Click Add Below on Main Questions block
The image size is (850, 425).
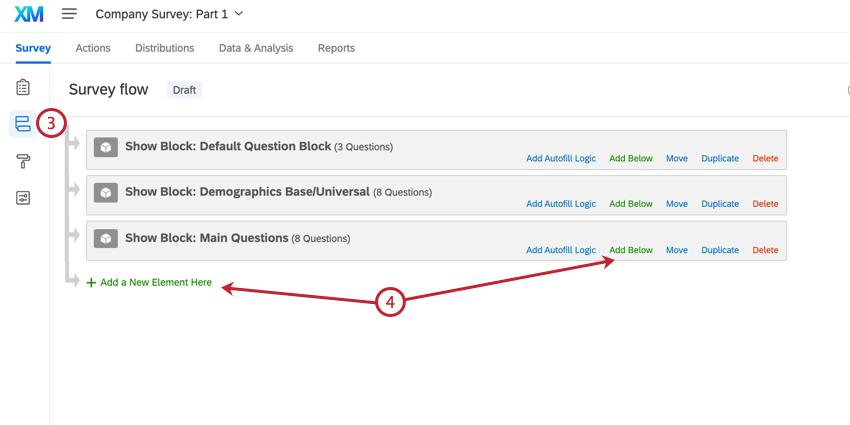[x=631, y=250]
